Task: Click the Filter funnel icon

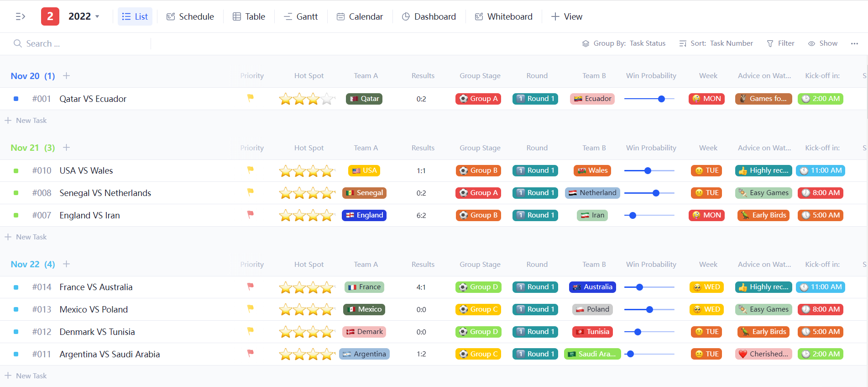Action: pos(770,43)
